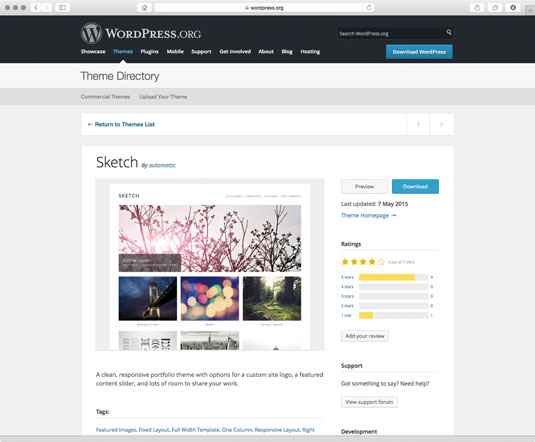Click the 4 stars rating link

click(x=347, y=287)
